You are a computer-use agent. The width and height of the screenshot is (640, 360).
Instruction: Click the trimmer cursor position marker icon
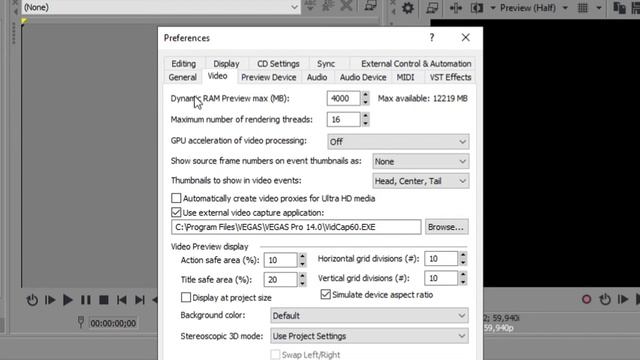pyautogui.click(x=81, y=322)
